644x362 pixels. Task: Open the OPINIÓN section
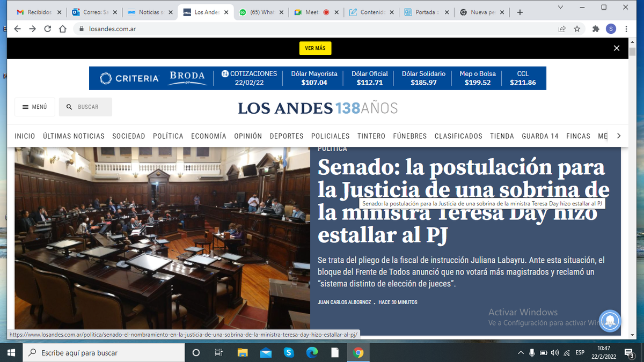tap(248, 136)
